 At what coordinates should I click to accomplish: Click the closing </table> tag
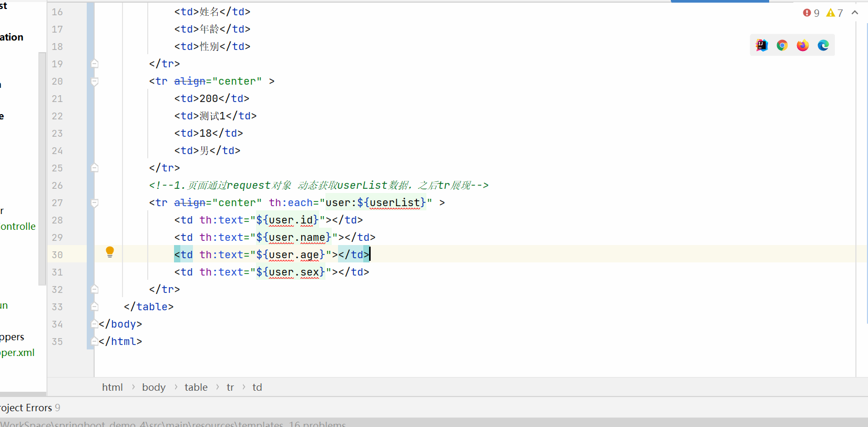[149, 307]
